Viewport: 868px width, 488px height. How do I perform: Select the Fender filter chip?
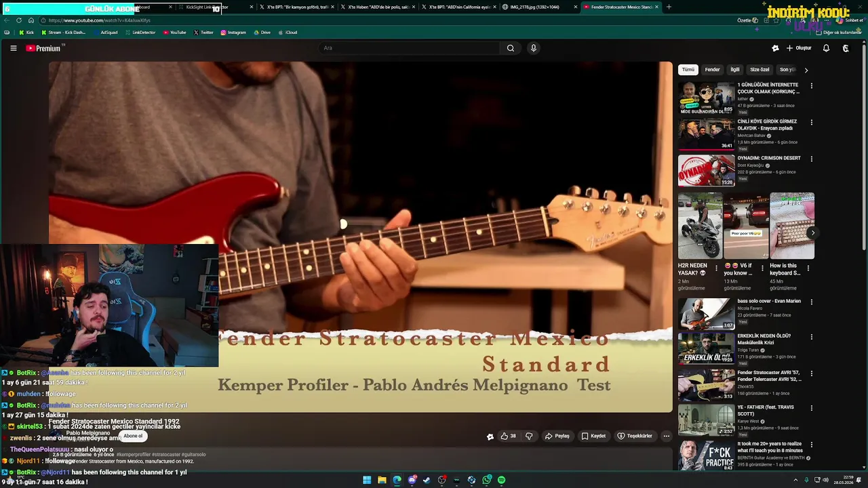(712, 70)
